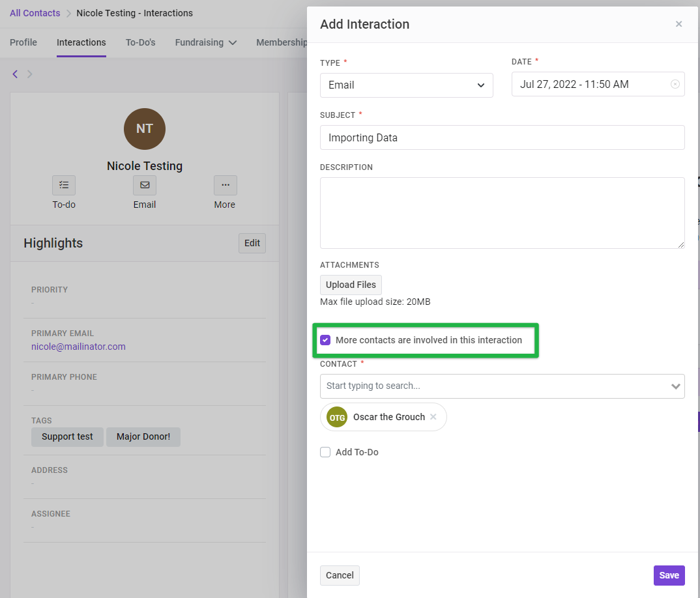Cancel the Add Interaction form
This screenshot has width=700, height=598.
[340, 575]
